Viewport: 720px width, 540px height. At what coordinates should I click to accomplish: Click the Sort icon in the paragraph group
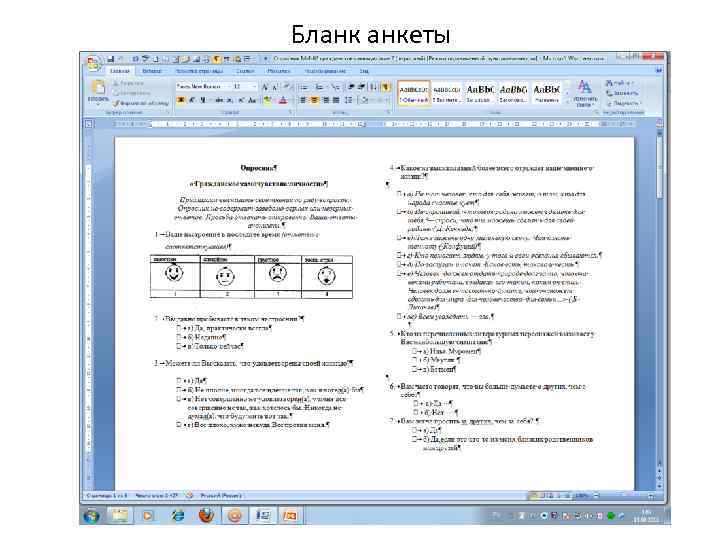click(373, 86)
